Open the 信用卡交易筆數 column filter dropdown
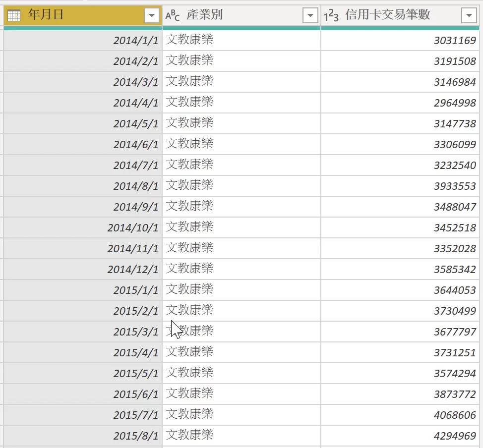 [x=469, y=15]
